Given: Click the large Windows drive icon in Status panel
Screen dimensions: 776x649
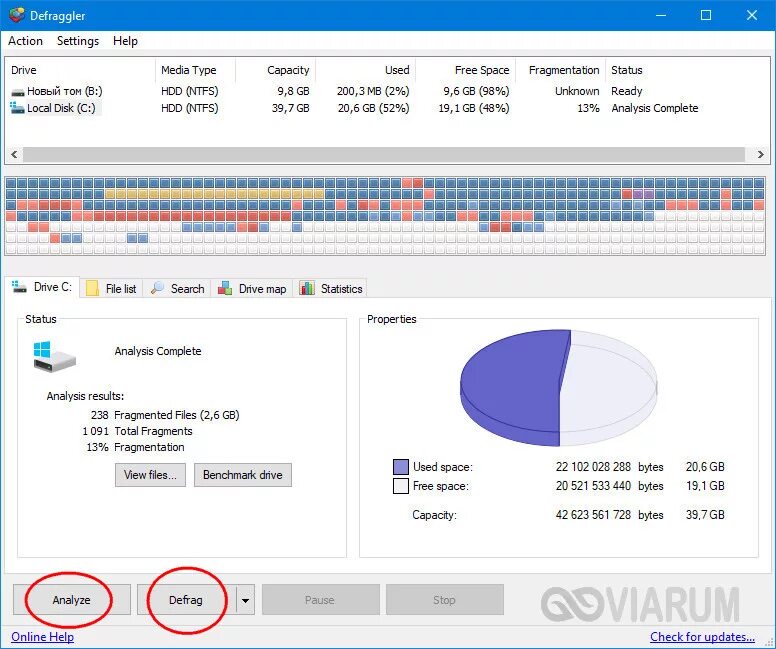Looking at the screenshot, I should 54,356.
